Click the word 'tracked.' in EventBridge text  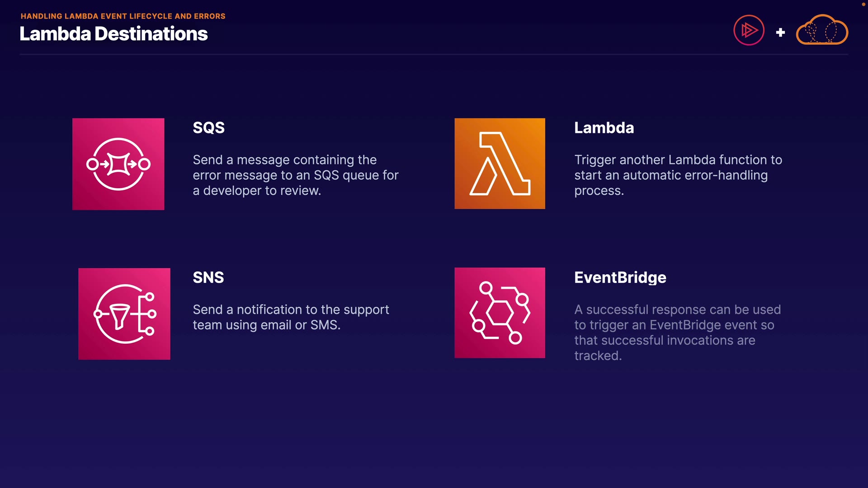(598, 356)
